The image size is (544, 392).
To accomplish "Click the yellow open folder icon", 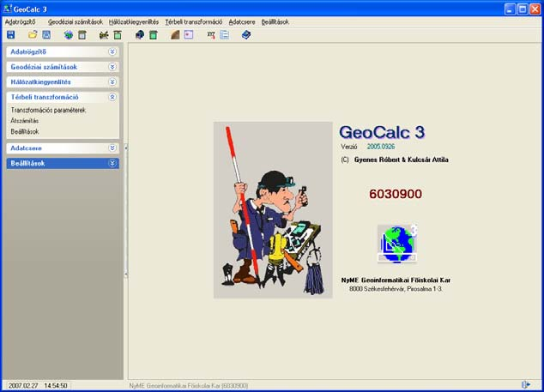I will tap(33, 34).
